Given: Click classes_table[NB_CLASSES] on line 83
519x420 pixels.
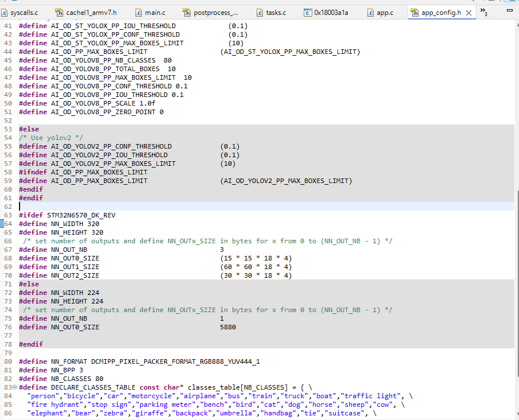Looking at the screenshot, I should (238, 387).
